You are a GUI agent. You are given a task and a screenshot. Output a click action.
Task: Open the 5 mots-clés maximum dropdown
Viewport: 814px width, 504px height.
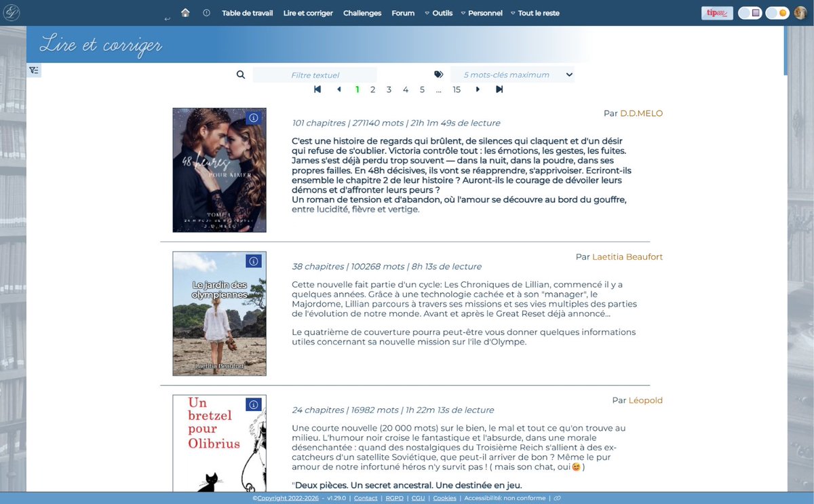(x=512, y=75)
